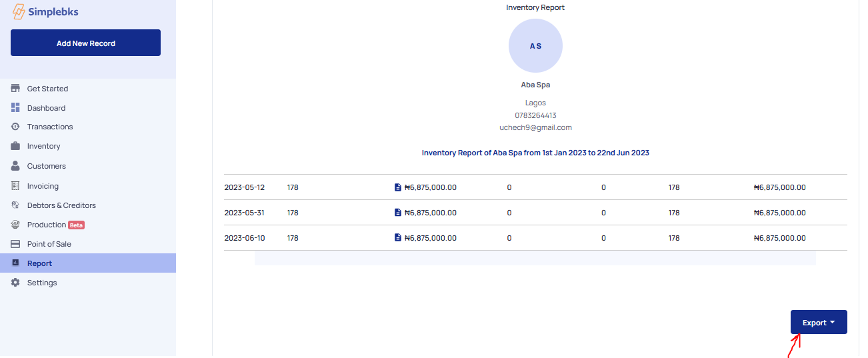The height and width of the screenshot is (358, 868).
Task: Open Settings from the sidebar
Action: [x=42, y=283]
